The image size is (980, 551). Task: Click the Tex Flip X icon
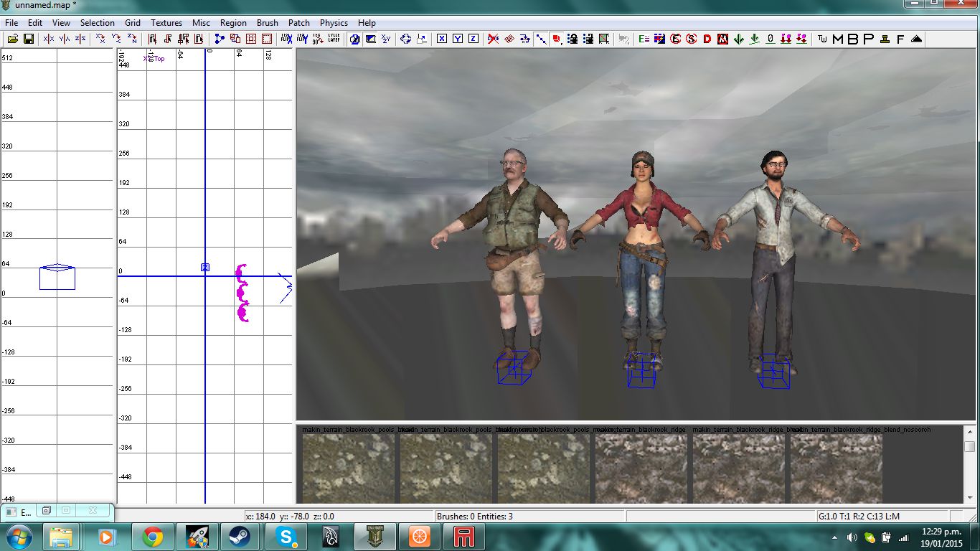coord(287,39)
